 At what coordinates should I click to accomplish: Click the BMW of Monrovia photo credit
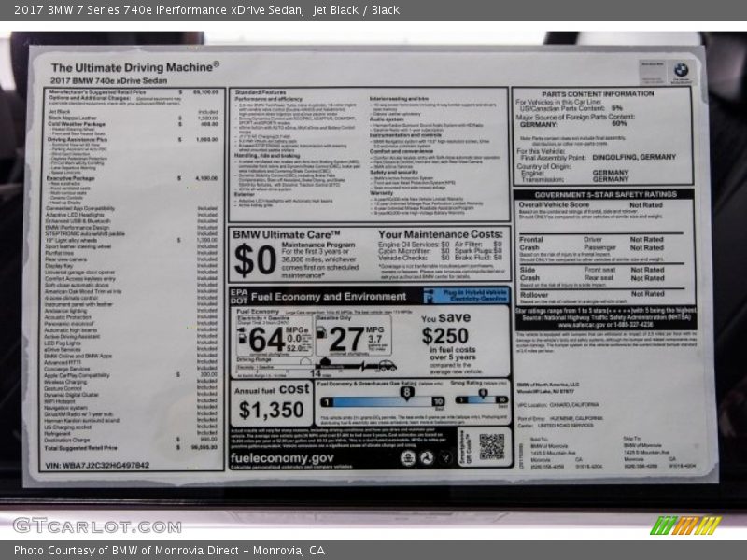coord(121,551)
